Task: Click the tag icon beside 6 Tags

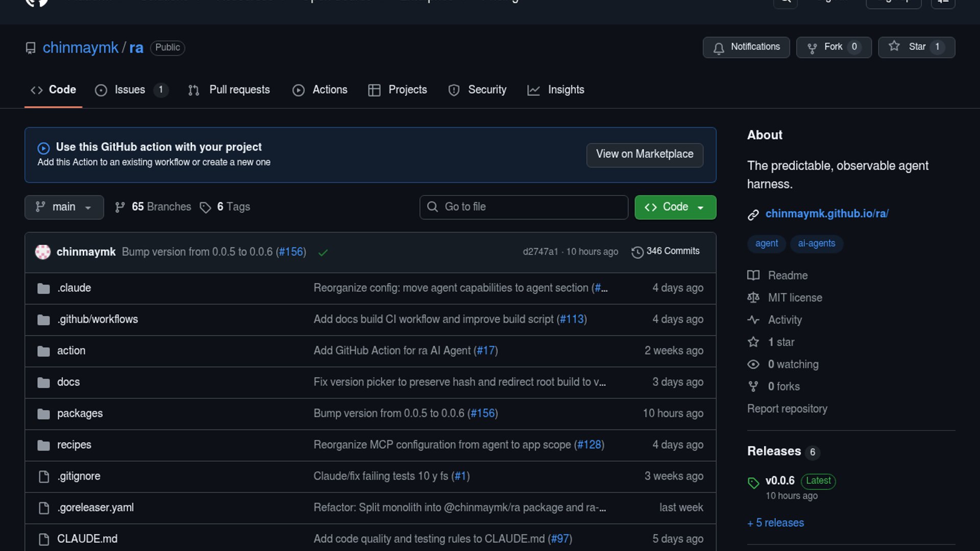Action: [205, 208]
